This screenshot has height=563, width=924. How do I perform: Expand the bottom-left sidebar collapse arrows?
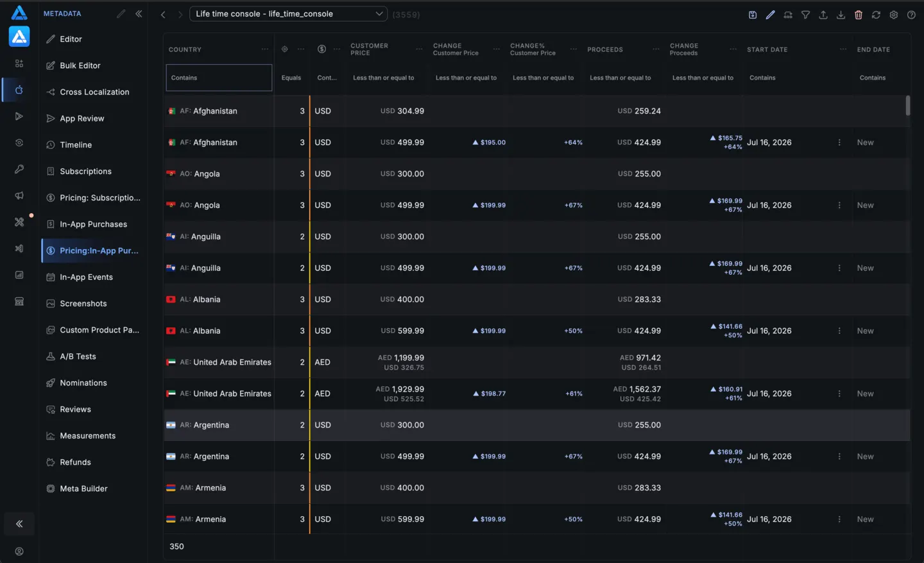[x=19, y=524]
